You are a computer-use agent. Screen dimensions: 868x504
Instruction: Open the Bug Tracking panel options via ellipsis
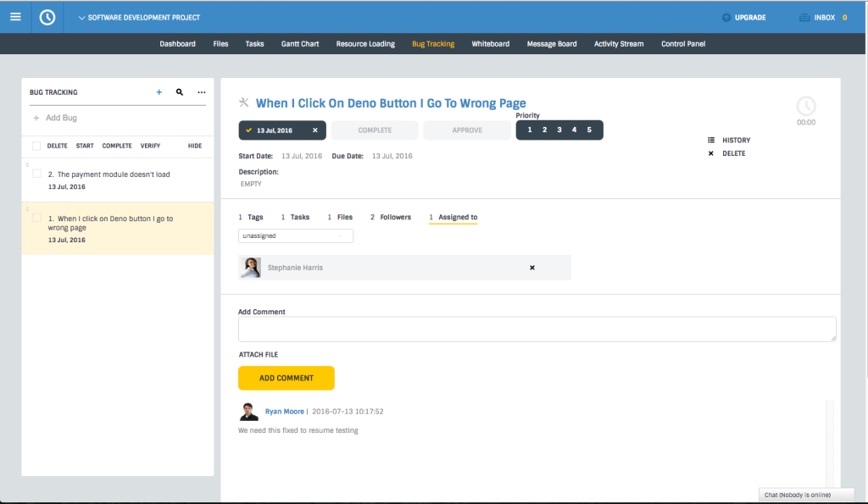click(x=201, y=91)
